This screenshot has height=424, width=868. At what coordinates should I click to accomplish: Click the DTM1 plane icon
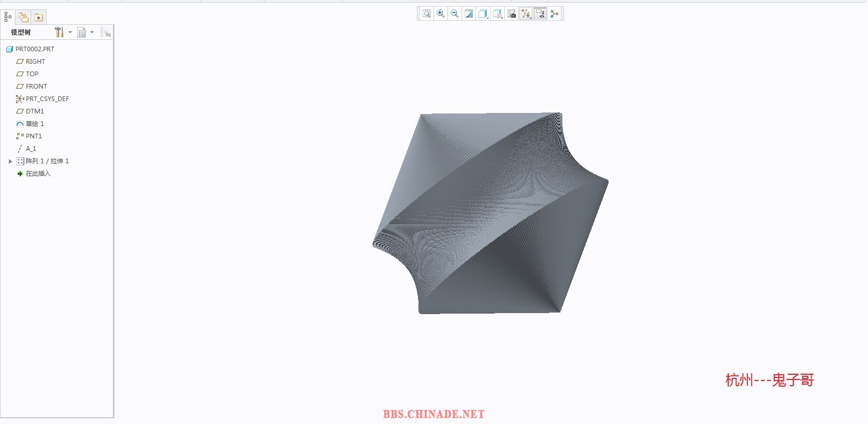pyautogui.click(x=20, y=111)
